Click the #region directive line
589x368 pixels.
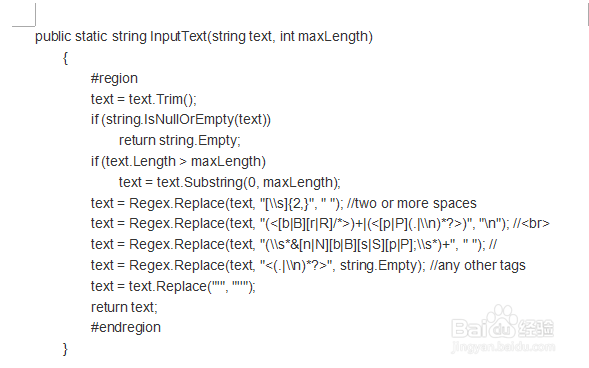tap(114, 78)
